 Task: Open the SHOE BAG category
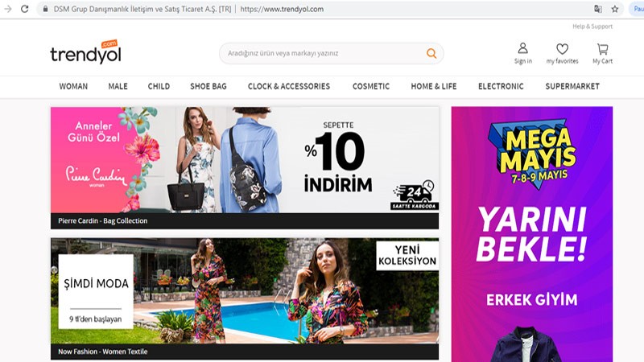point(208,86)
